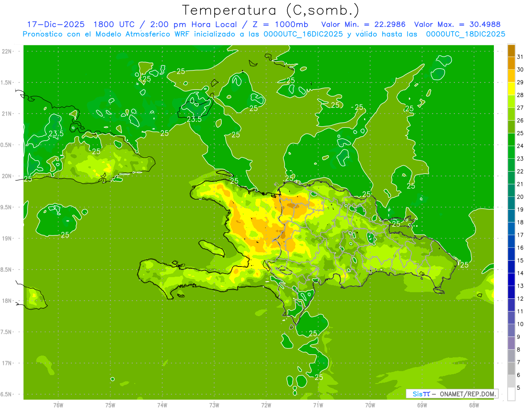Click the 17N latitude axis label
The width and height of the screenshot is (532, 411).
(x=6, y=363)
